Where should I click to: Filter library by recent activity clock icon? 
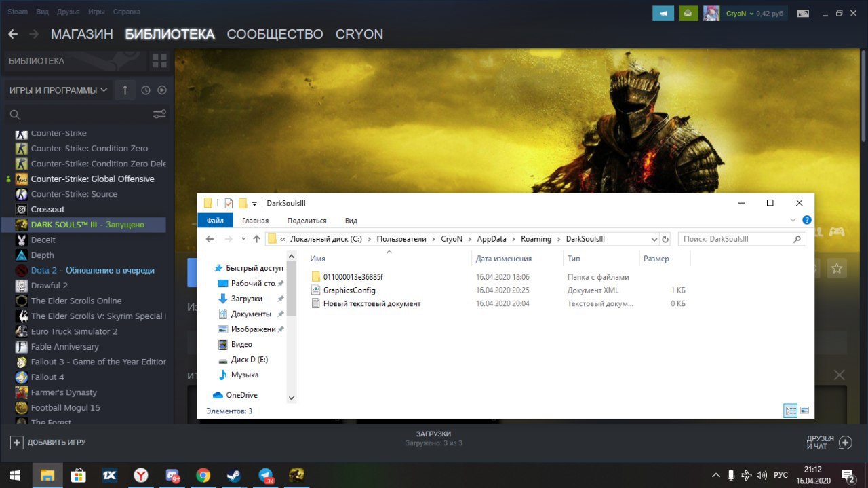click(x=145, y=90)
